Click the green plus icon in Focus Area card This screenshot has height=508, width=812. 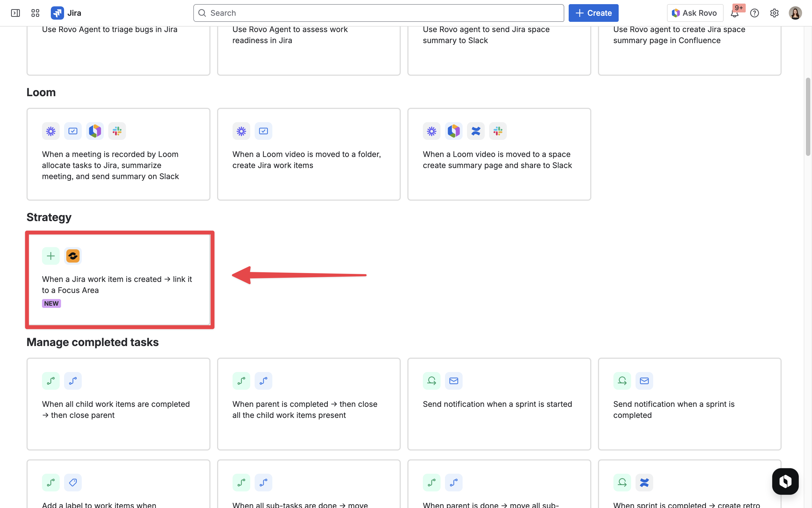[x=51, y=256]
